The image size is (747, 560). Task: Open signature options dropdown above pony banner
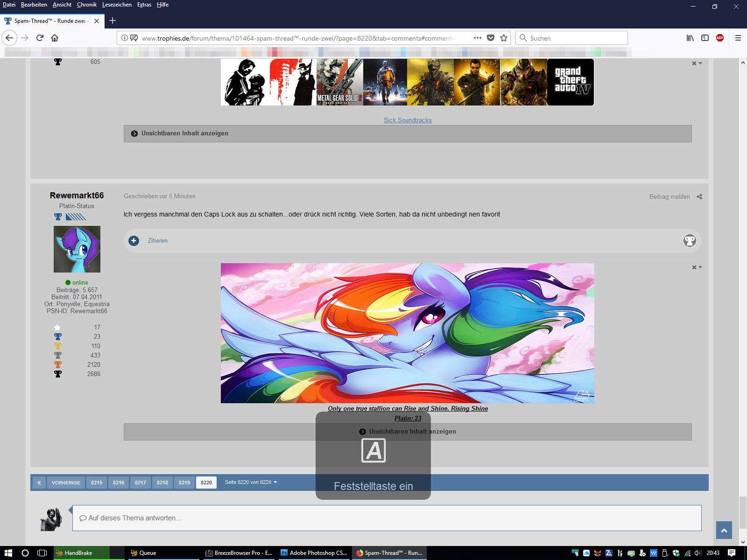[x=697, y=267]
